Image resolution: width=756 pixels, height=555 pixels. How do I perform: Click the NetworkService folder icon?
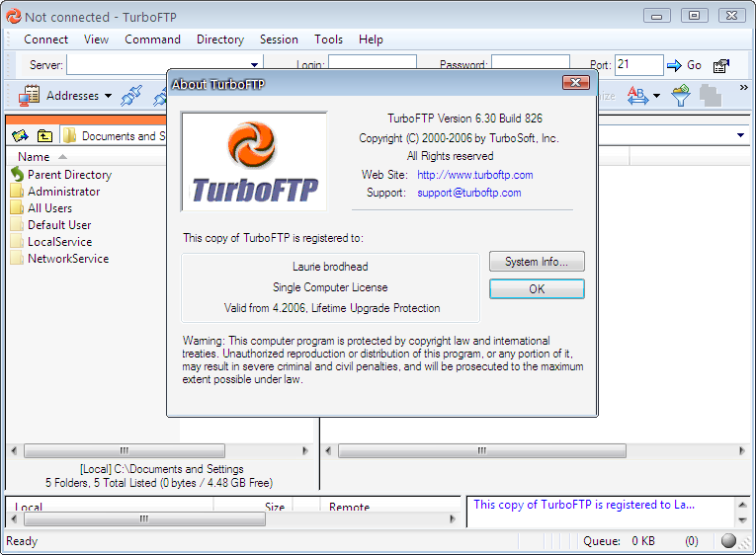[x=17, y=258]
